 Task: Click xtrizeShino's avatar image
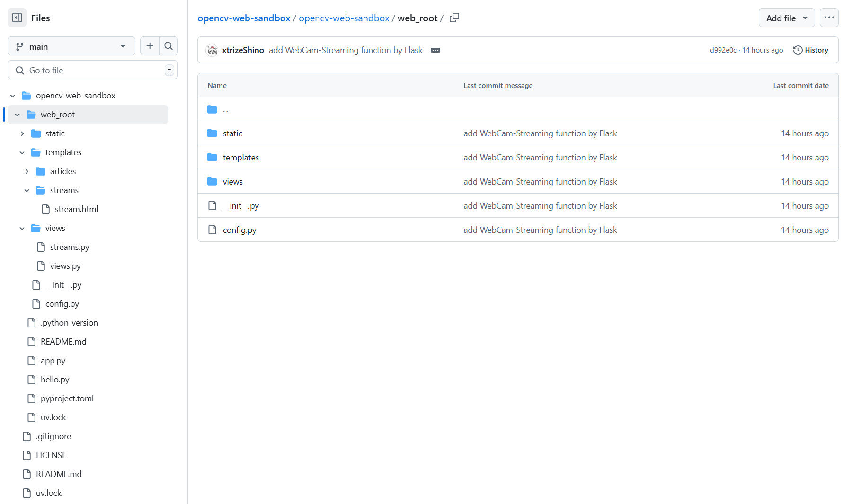(212, 50)
